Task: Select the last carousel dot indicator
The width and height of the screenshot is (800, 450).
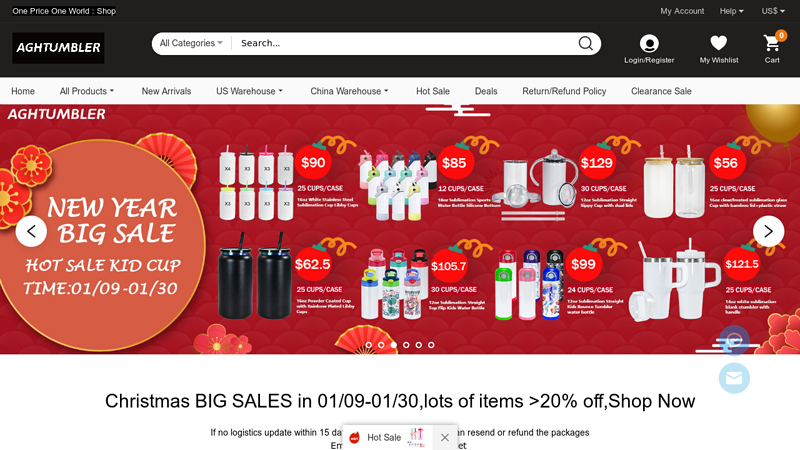Action: [x=431, y=345]
